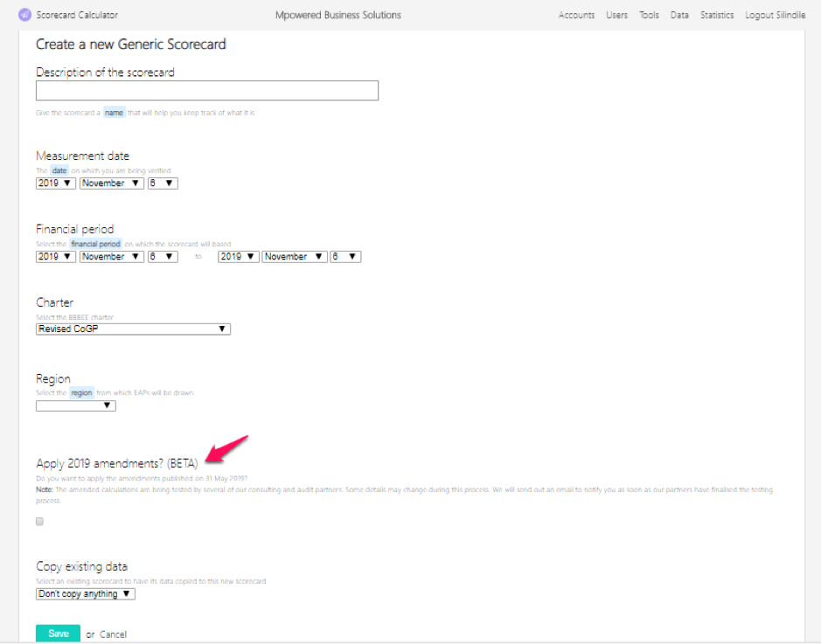
Task: Click the Mpowered Business Solutions title
Action: coord(338,15)
